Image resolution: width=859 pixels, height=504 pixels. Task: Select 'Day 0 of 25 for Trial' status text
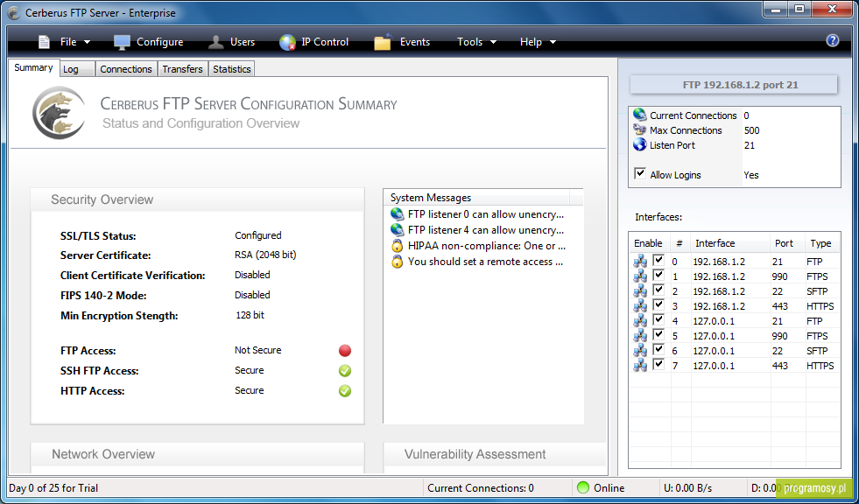point(53,488)
